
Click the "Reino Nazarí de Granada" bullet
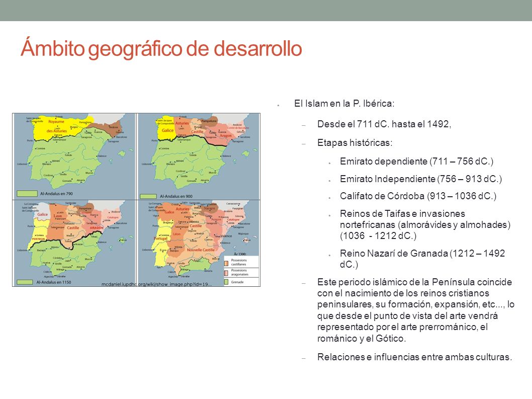pos(422,259)
